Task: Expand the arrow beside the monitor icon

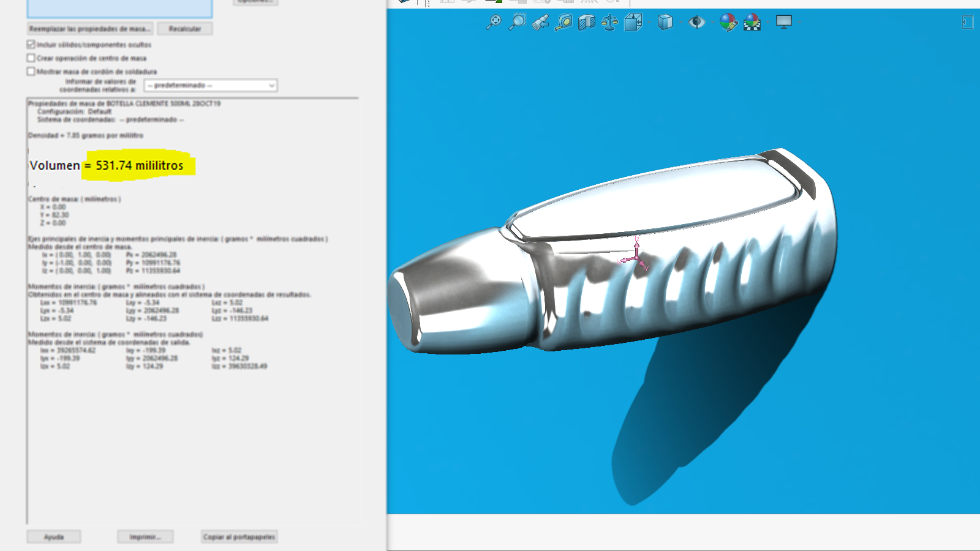Action: [799, 23]
